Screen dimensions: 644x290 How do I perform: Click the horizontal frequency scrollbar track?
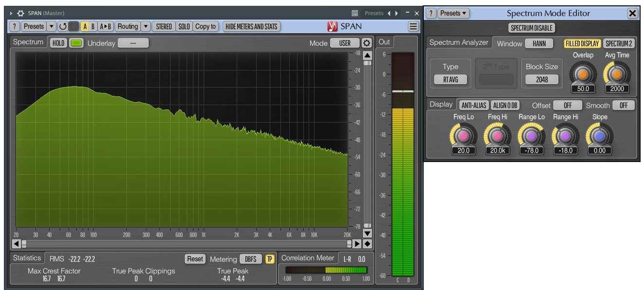tap(187, 244)
